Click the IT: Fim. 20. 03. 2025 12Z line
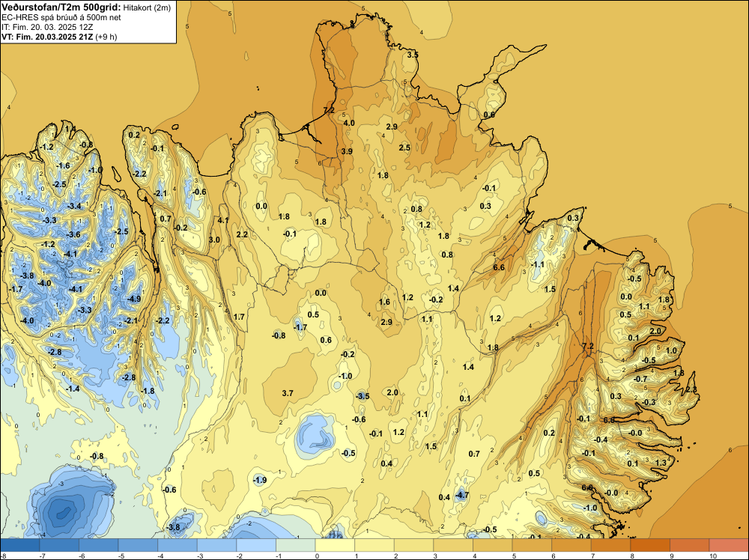This screenshot has height=560, width=749. click(x=47, y=27)
